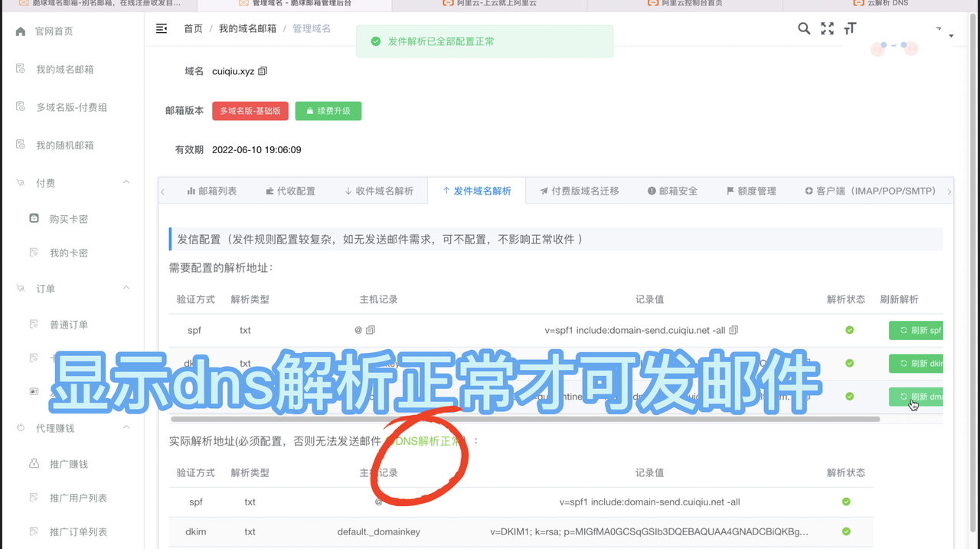
Task: Open the user avatar dropdown arrow
Action: [x=951, y=36]
